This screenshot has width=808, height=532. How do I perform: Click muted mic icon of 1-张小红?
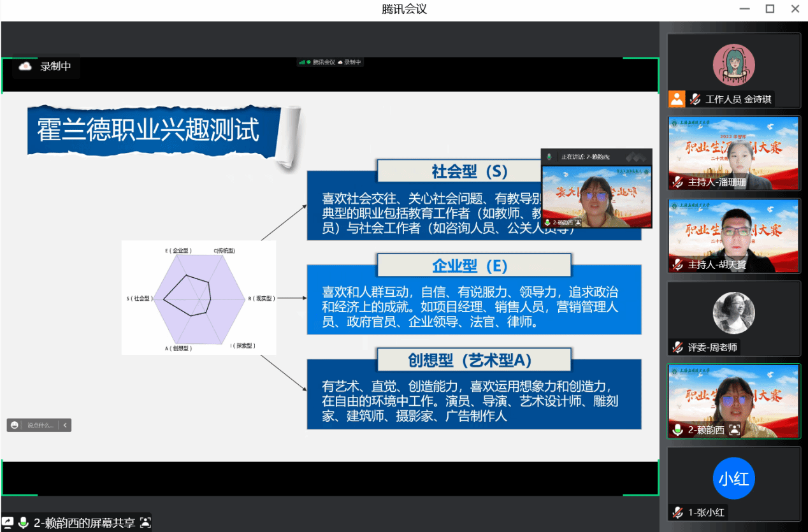point(677,512)
